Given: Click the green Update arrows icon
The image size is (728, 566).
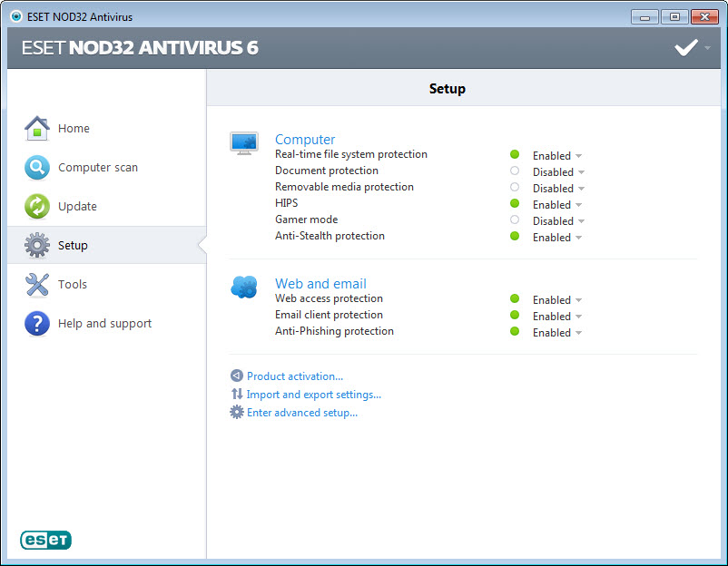Looking at the screenshot, I should click(x=37, y=206).
